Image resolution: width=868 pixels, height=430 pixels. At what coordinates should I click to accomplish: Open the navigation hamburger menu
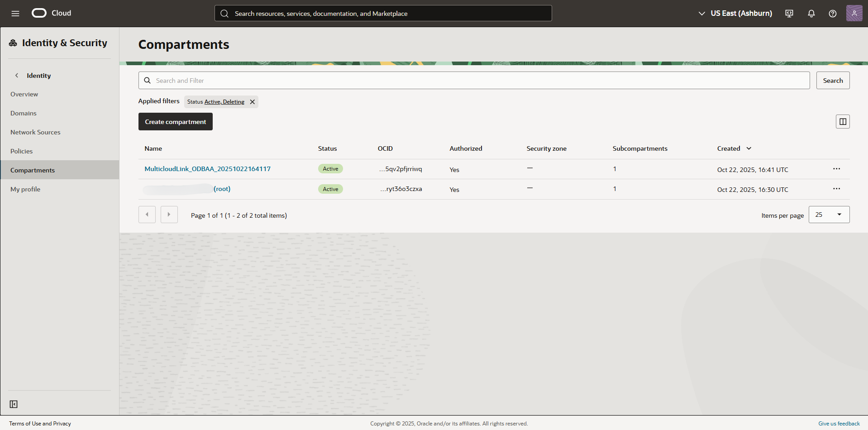[x=15, y=13]
